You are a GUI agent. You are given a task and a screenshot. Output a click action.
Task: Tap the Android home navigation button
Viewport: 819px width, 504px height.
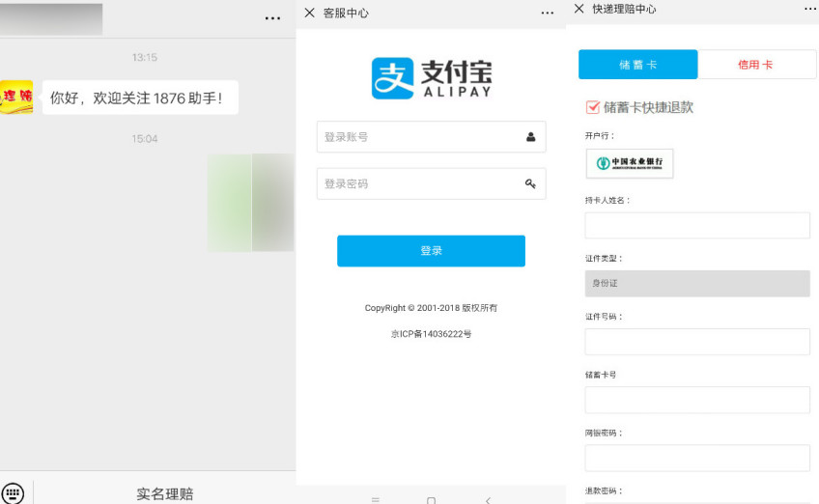431,500
